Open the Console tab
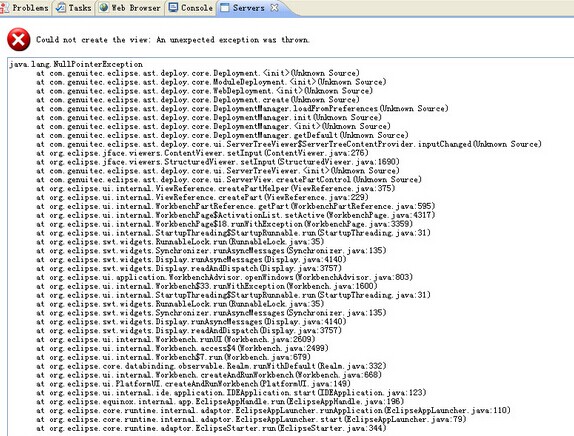The image size is (574, 436). pyautogui.click(x=191, y=7)
